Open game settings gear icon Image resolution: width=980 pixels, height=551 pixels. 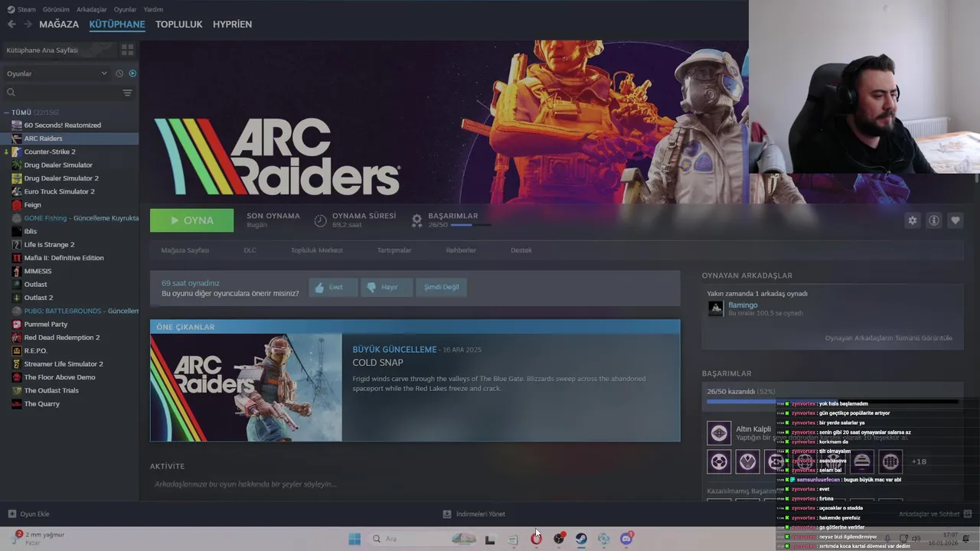912,220
